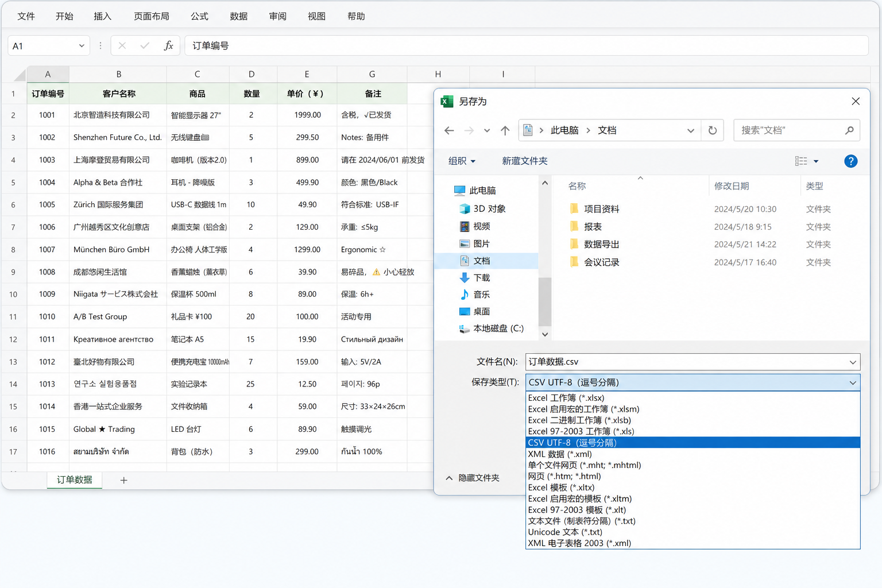Open recent locations dropdown chevron
This screenshot has width=882, height=588.
487,131
